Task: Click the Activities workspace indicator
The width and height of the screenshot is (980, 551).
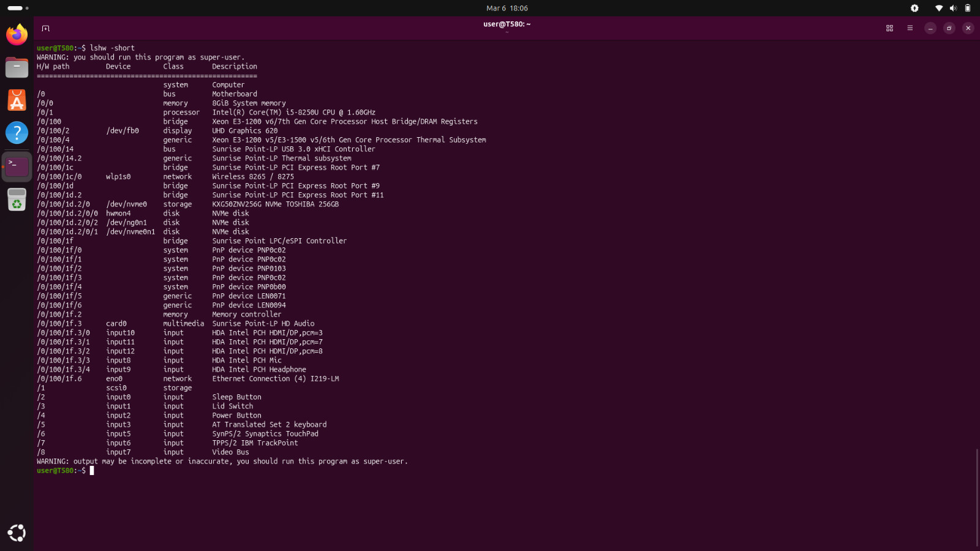Action: (18, 8)
